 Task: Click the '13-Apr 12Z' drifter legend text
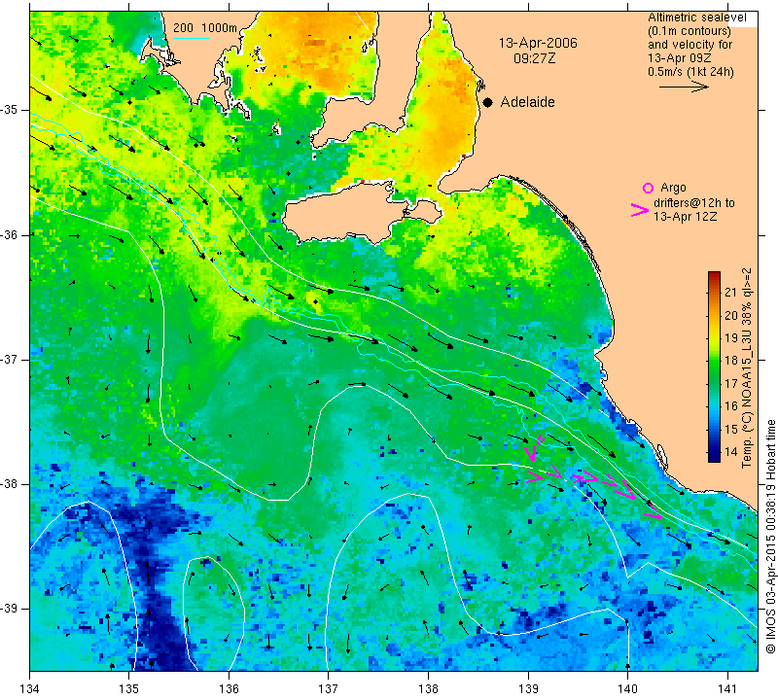(x=685, y=216)
